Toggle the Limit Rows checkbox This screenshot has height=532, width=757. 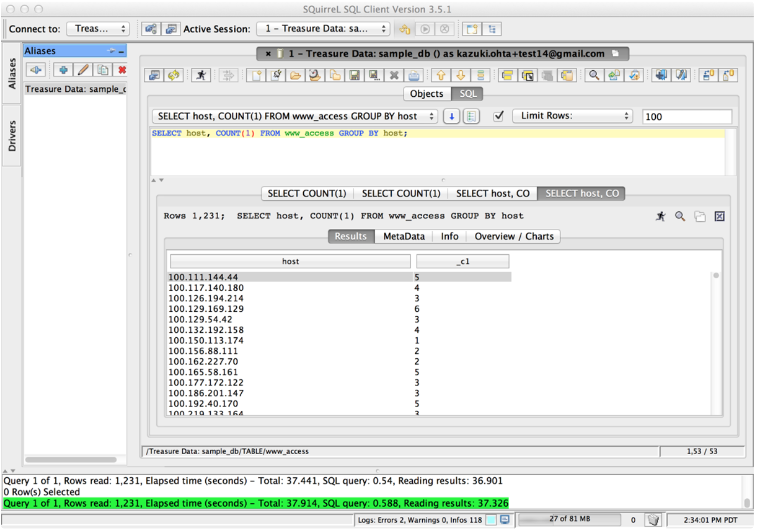point(499,116)
